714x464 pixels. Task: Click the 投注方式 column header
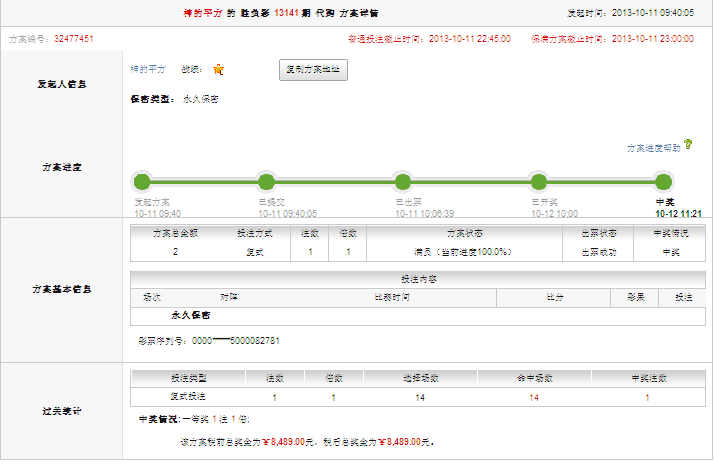tap(255, 233)
